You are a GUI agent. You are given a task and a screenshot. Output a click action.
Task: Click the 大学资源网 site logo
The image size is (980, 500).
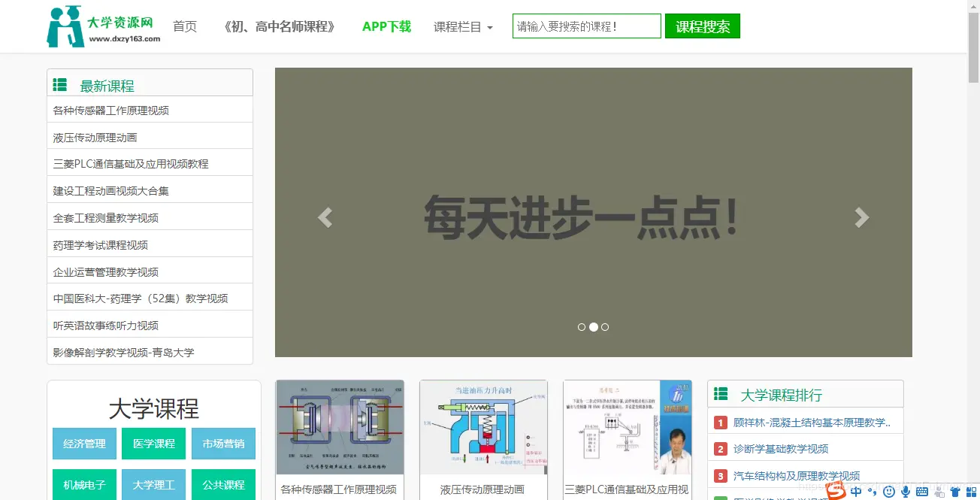pyautogui.click(x=101, y=26)
